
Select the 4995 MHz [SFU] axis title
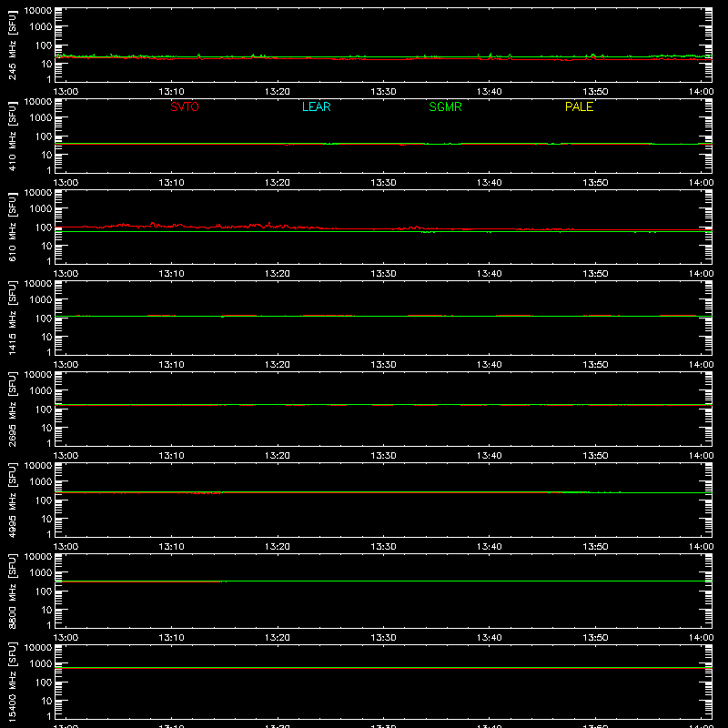click(x=12, y=500)
